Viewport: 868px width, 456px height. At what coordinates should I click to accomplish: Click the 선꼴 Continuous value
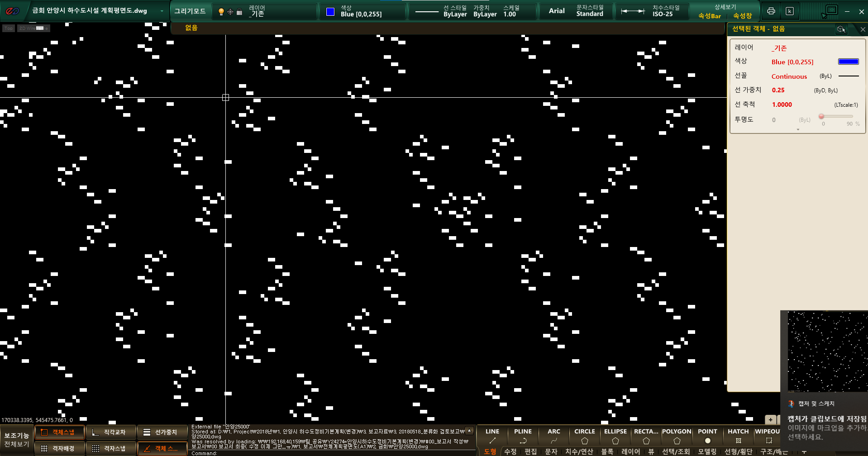tap(789, 76)
